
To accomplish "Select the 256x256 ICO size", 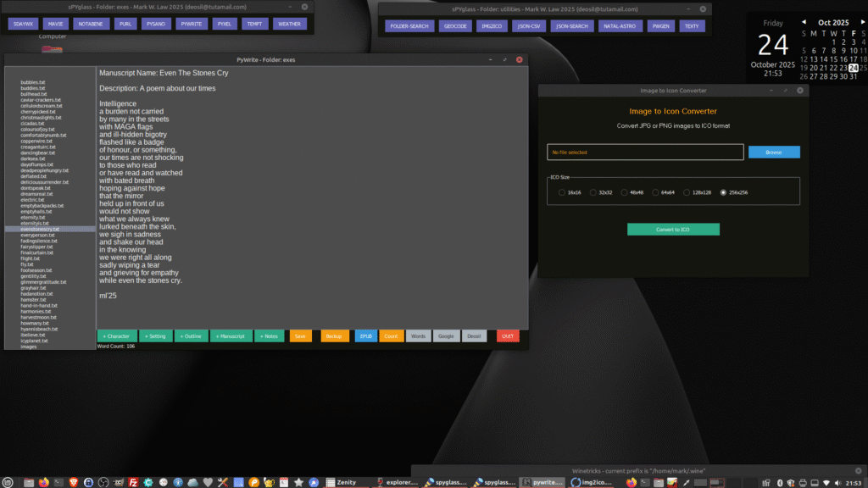I will tap(724, 192).
